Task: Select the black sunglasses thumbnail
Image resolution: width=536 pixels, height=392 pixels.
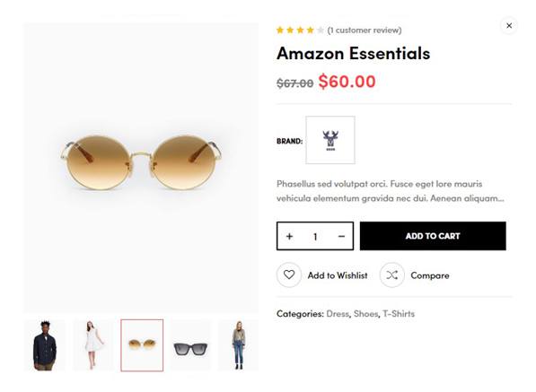Action: point(190,345)
